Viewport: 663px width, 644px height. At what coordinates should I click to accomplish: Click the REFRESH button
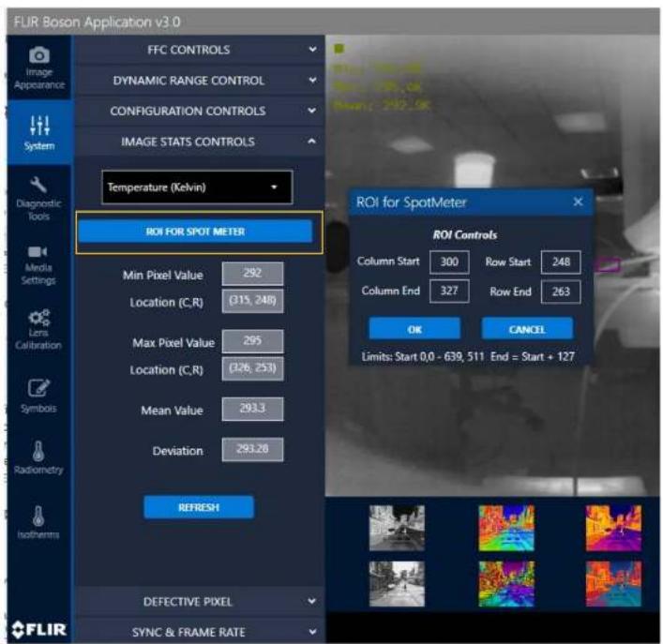click(199, 507)
